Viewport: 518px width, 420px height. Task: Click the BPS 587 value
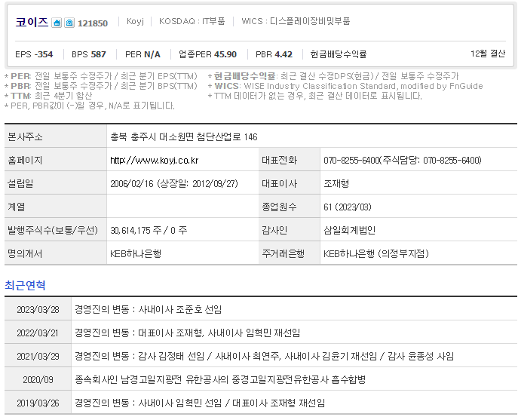tap(89, 54)
